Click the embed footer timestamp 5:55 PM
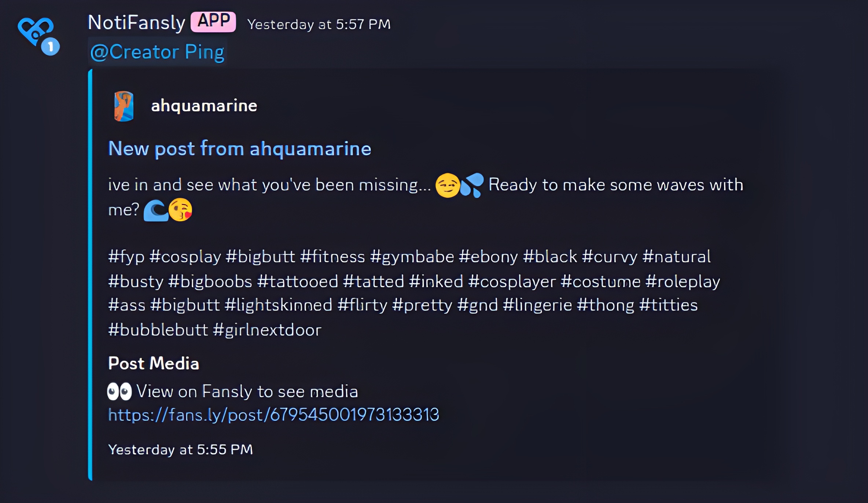Screen dimensions: 868x503 tap(180, 449)
